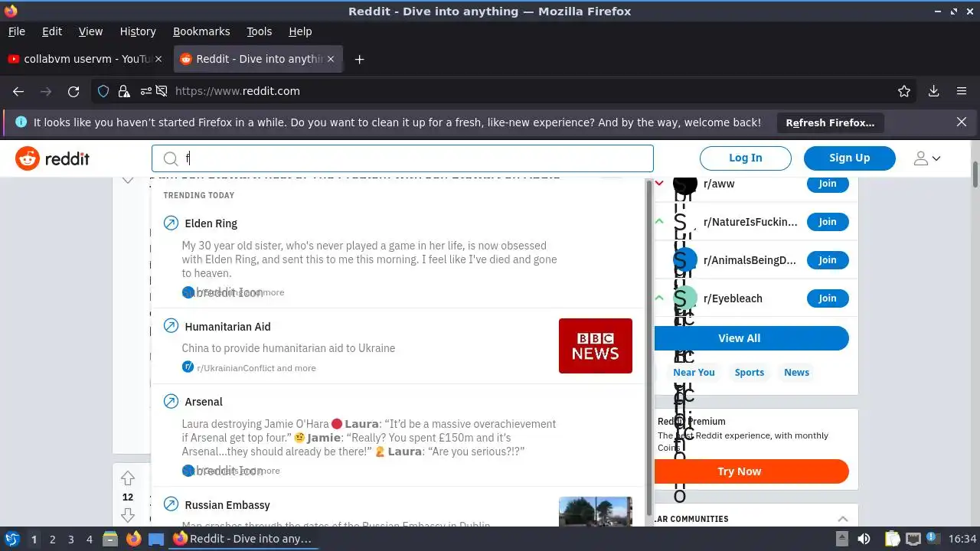Click the Sign Up button
980x551 pixels.
pos(850,158)
